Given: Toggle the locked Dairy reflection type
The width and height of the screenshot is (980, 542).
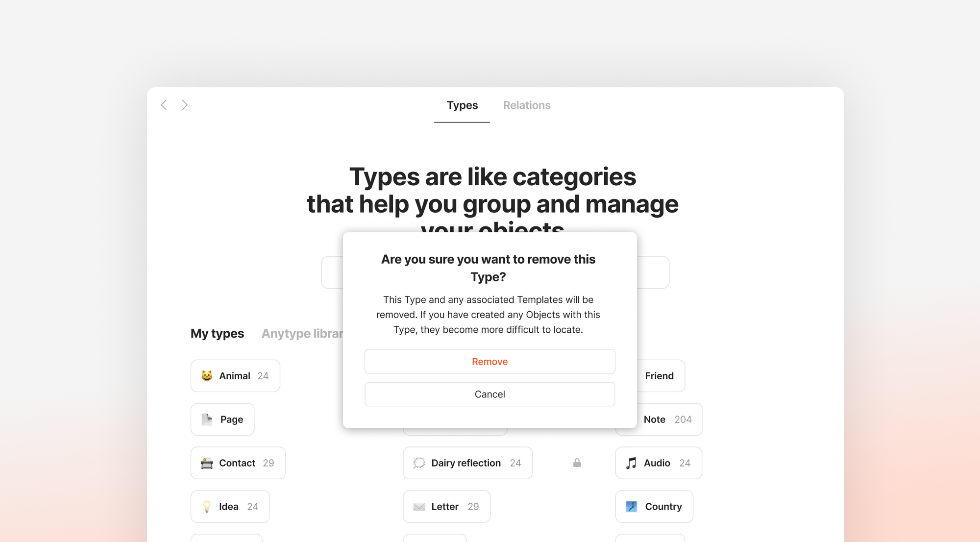Looking at the screenshot, I should point(576,462).
